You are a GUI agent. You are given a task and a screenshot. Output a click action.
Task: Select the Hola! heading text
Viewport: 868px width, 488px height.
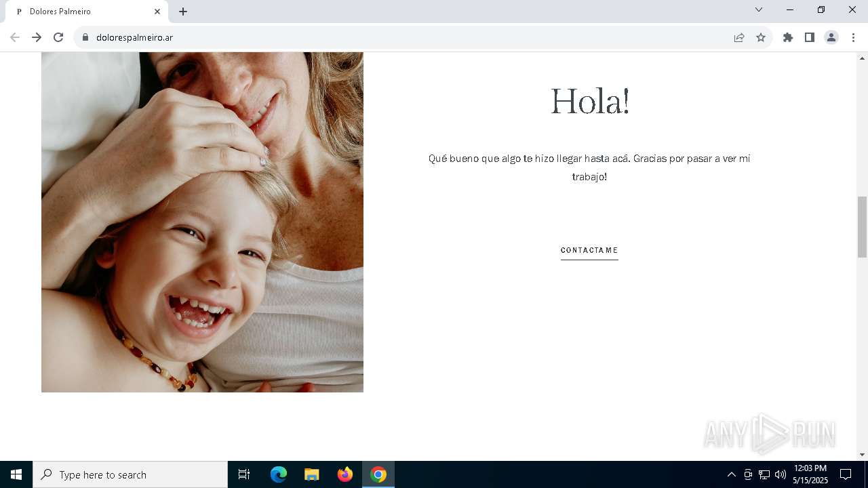[x=589, y=102]
